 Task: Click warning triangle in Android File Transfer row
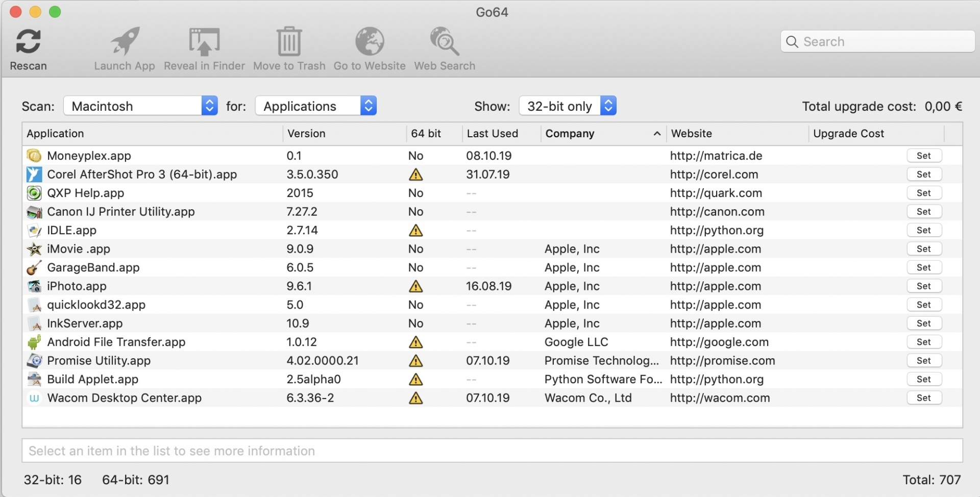pyautogui.click(x=416, y=342)
